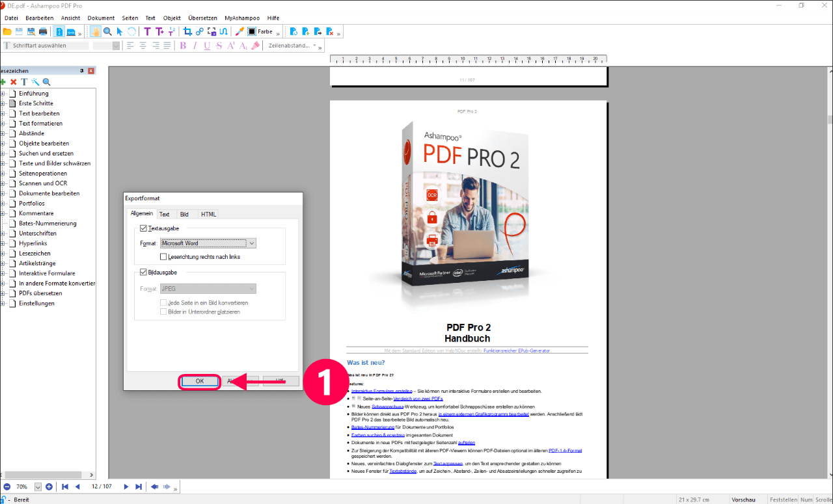Viewport: 833px width, 504px height.
Task: Zoom in with the plus button
Action: (x=49, y=486)
